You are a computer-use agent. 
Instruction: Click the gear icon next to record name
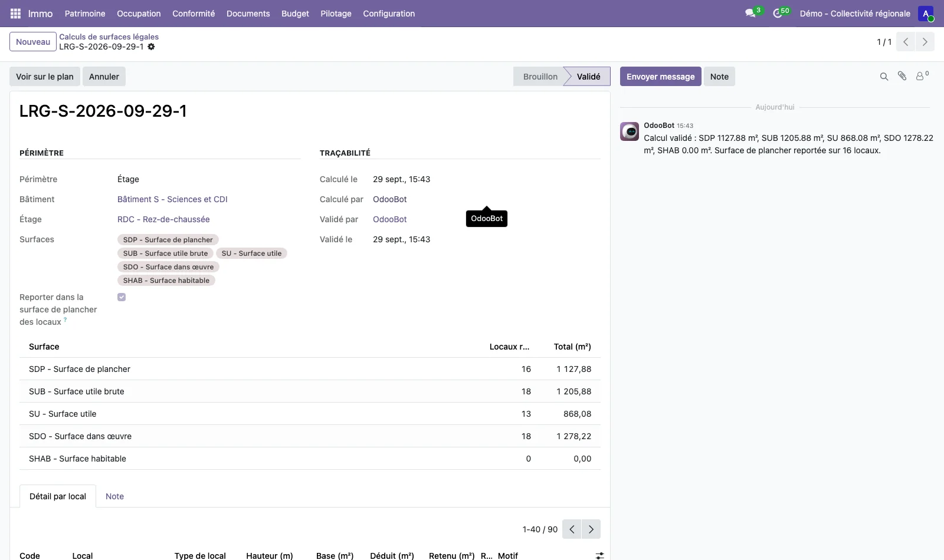coord(151,47)
